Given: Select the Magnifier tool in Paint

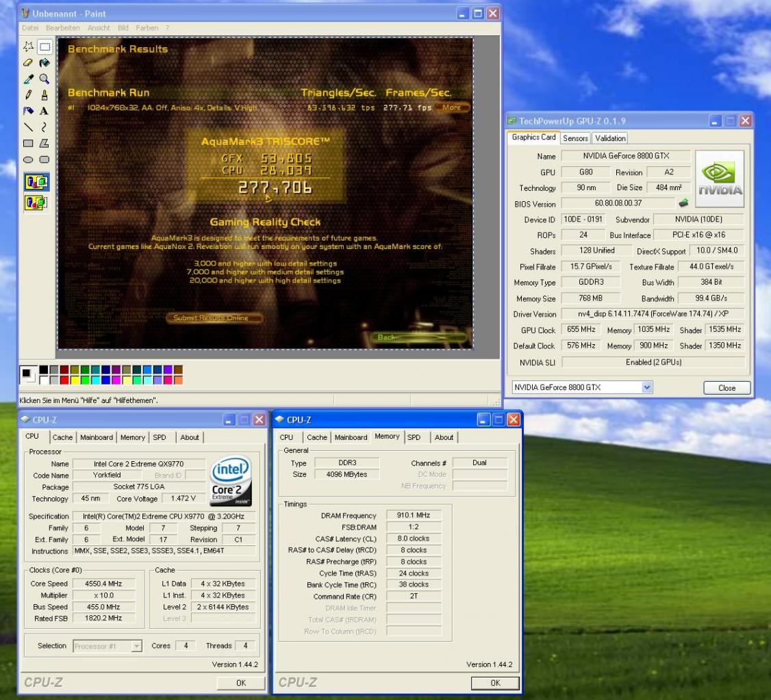Looking at the screenshot, I should pyautogui.click(x=45, y=79).
